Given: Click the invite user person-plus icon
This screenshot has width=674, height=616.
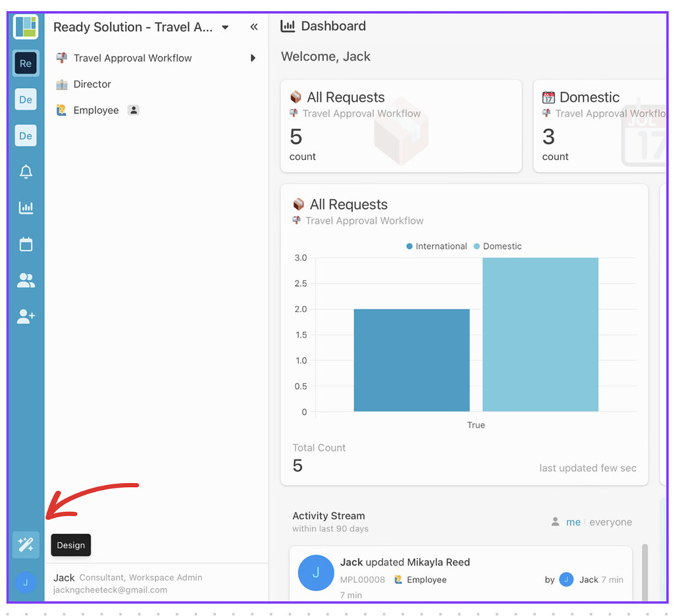Looking at the screenshot, I should click(26, 316).
